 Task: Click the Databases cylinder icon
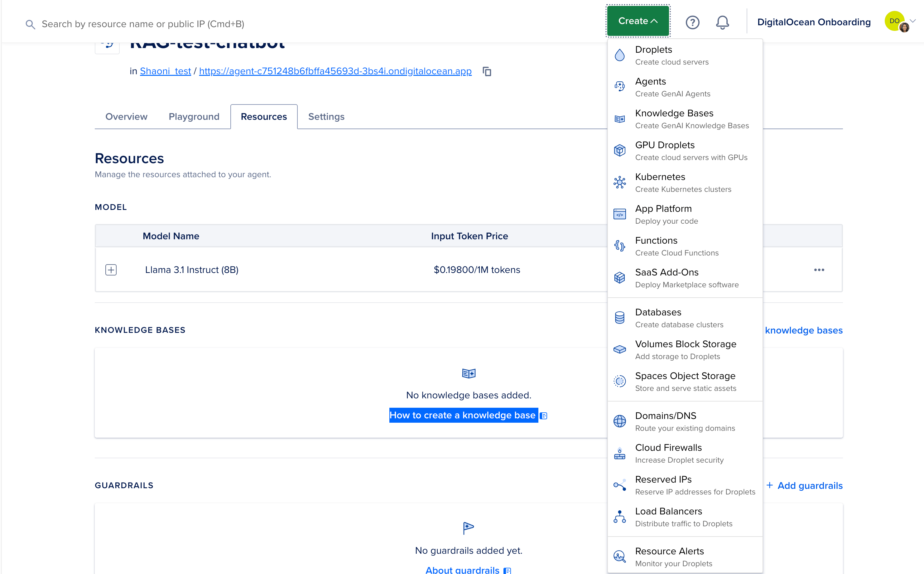point(619,318)
